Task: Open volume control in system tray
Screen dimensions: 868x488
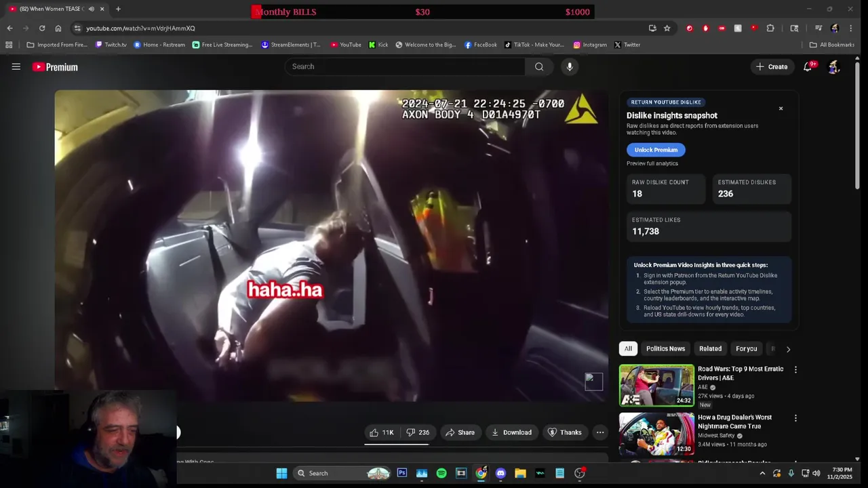Action: (816, 473)
